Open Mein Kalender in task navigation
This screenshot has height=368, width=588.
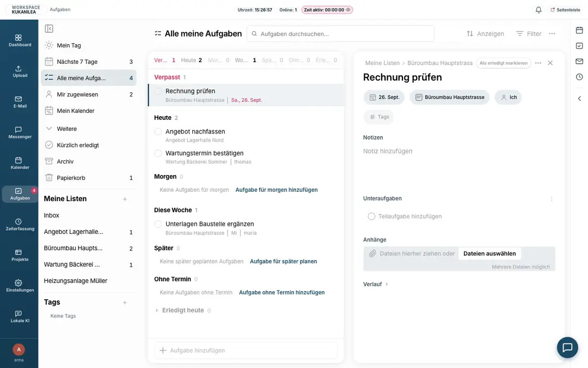coord(89,111)
